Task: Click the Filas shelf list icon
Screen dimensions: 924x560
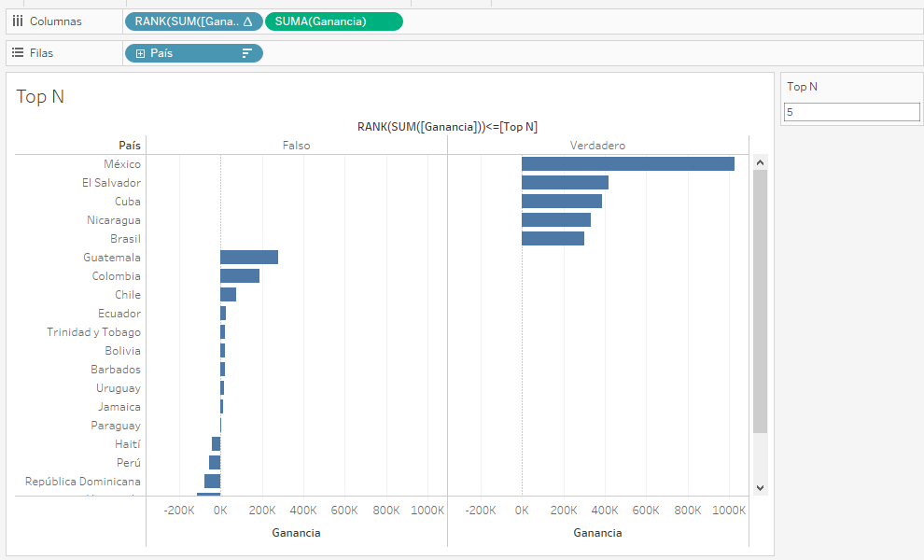Action: (17, 52)
